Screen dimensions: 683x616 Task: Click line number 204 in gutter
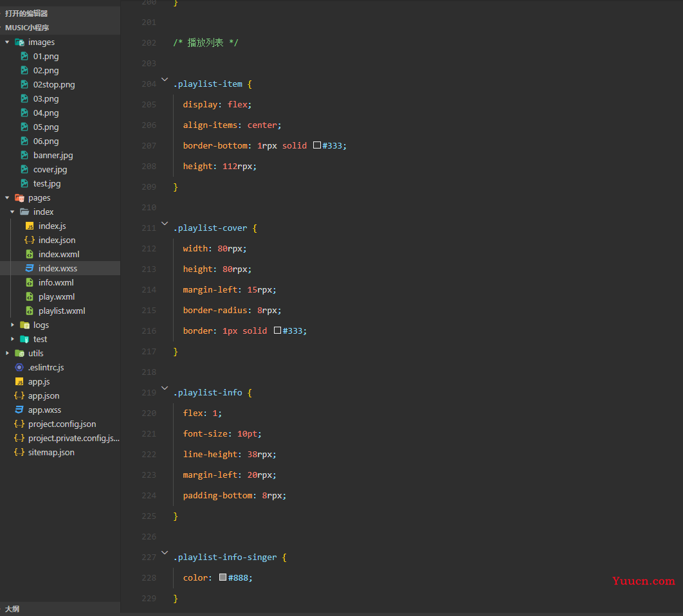(149, 84)
